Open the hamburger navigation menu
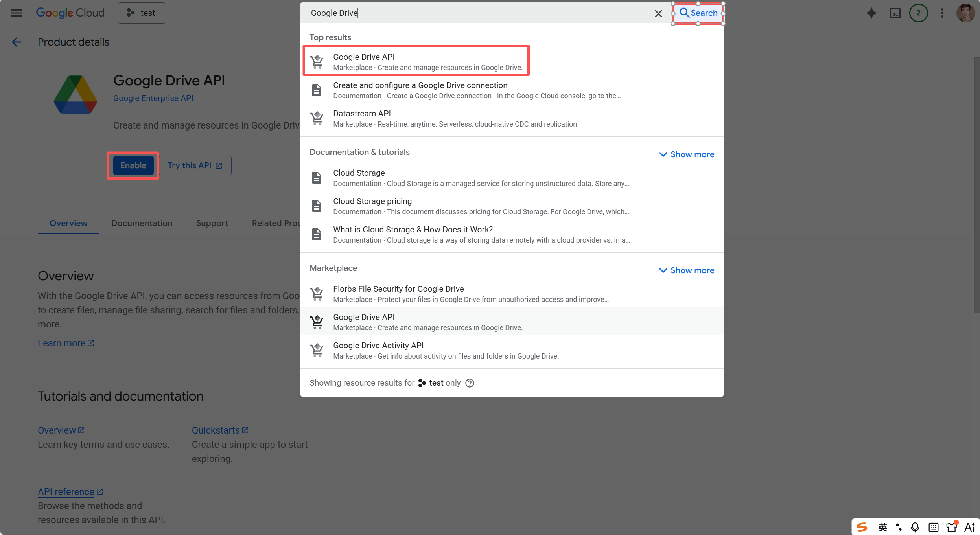Viewport: 980px width, 535px height. point(16,13)
